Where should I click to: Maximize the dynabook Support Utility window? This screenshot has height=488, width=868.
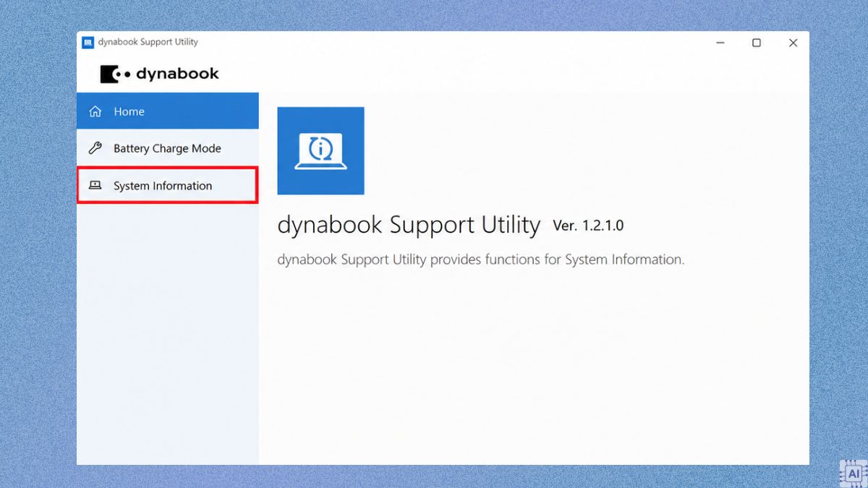click(757, 43)
